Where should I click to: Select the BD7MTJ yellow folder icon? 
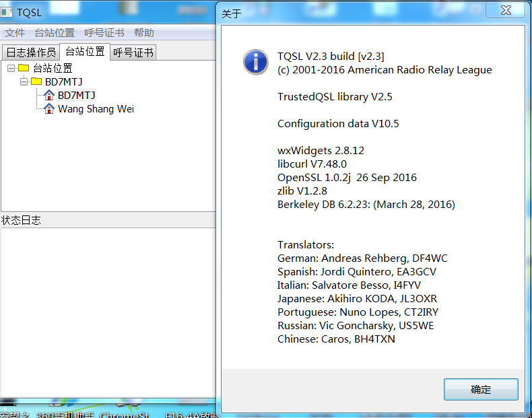pyautogui.click(x=36, y=81)
